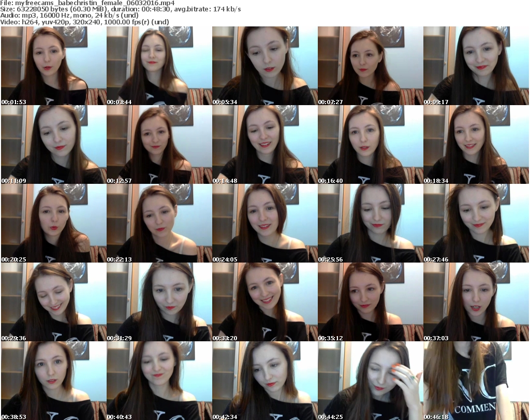
Task: Click the 00:44:25 preview frame
Action: [371, 381]
